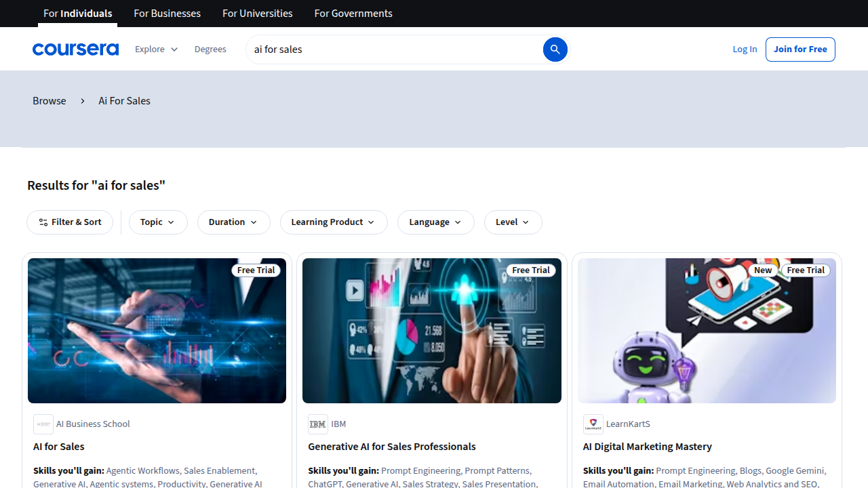
Task: Switch to the For Governments tab
Action: 353,14
